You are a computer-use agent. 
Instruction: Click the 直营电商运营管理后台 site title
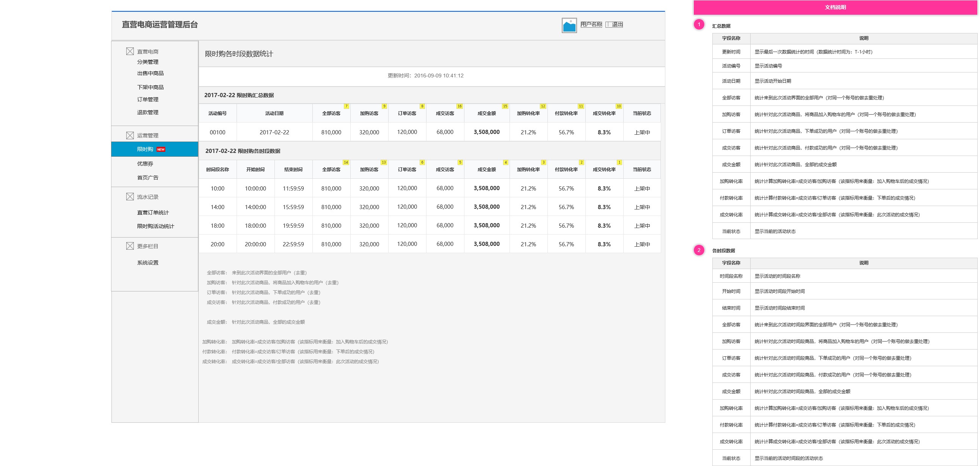click(x=160, y=24)
